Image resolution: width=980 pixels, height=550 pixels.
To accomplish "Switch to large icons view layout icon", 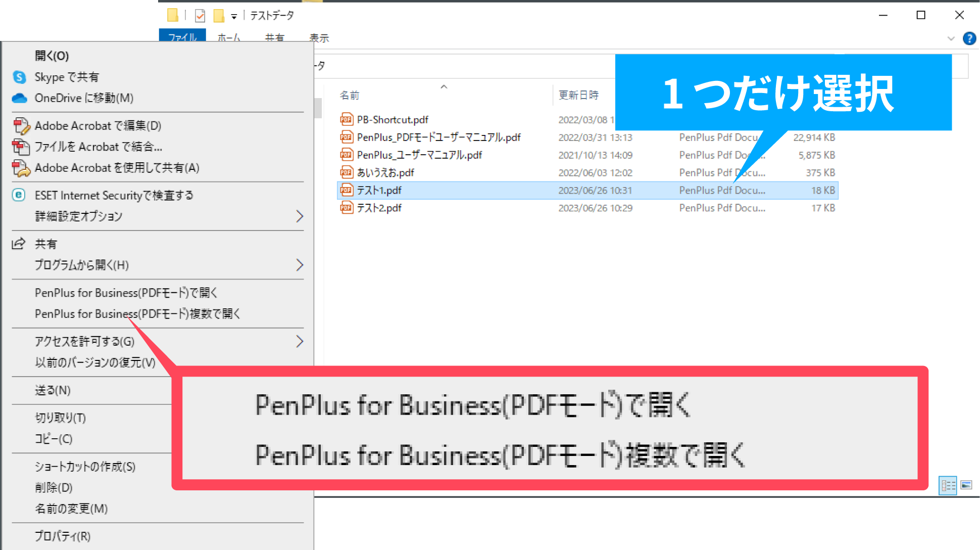I will pyautogui.click(x=966, y=485).
